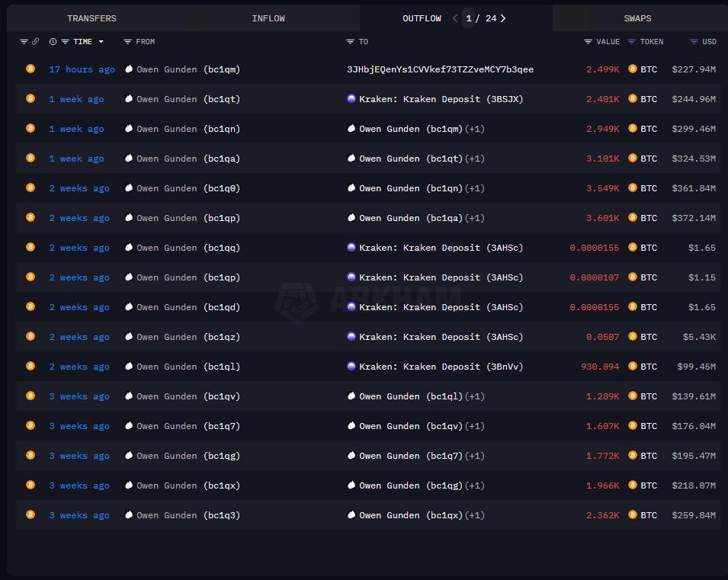Click the chain link icon in the header
The width and height of the screenshot is (728, 580).
pos(35,42)
